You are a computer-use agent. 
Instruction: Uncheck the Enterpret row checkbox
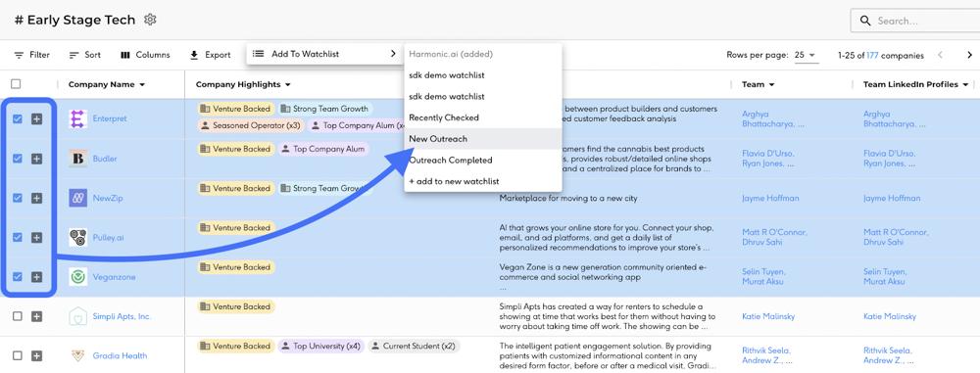(18, 118)
